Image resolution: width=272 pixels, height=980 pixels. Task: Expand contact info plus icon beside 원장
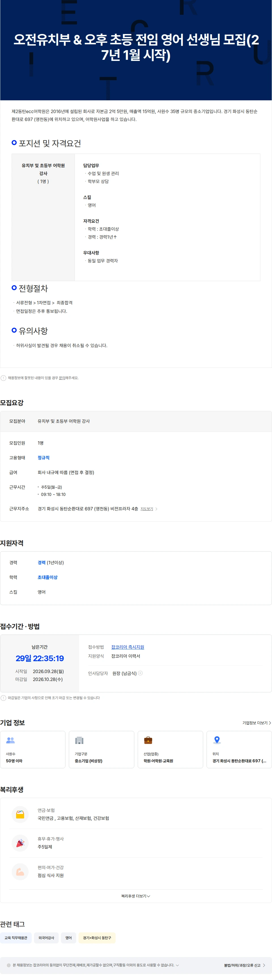140,673
